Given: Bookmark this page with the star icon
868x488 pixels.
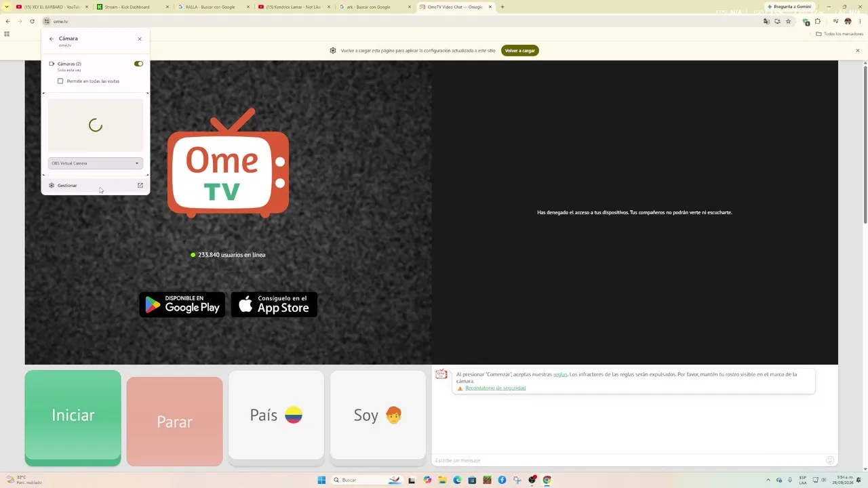Looking at the screenshot, I should [788, 22].
